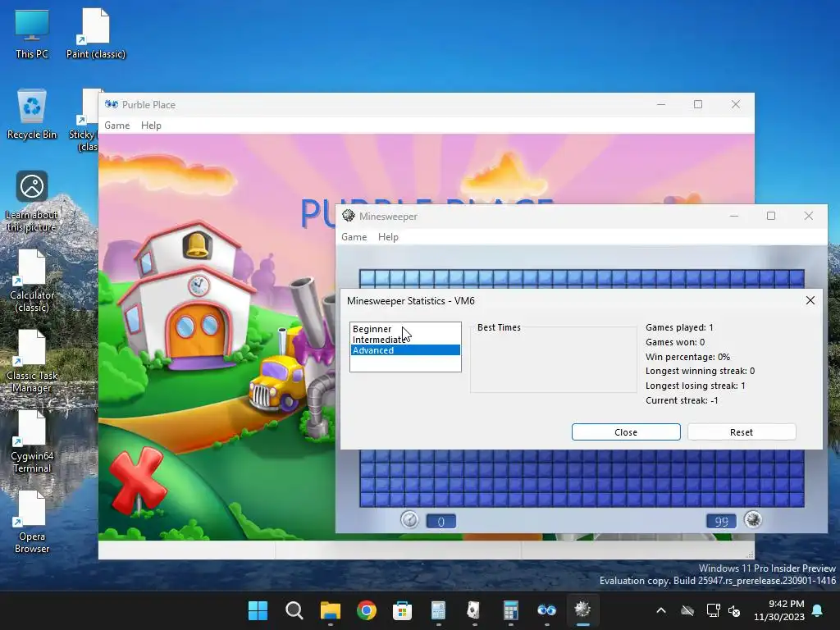Click the muted volume tray icon
The width and height of the screenshot is (840, 630).
(x=734, y=610)
